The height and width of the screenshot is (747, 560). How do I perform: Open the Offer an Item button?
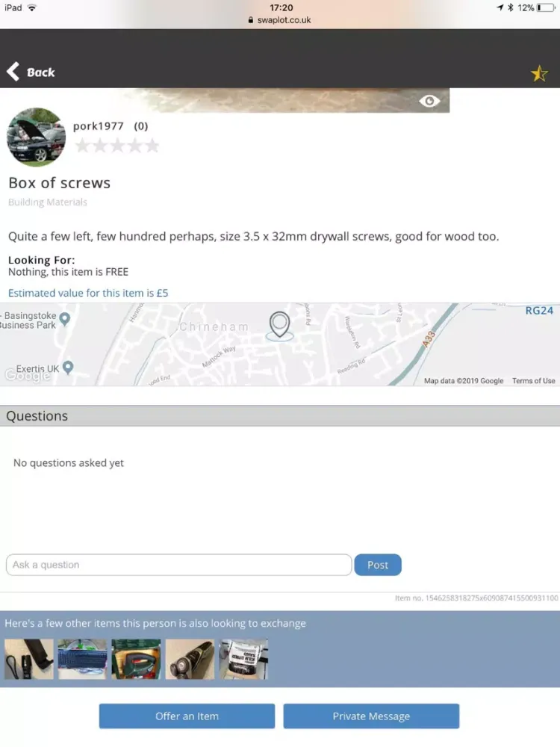click(x=187, y=716)
